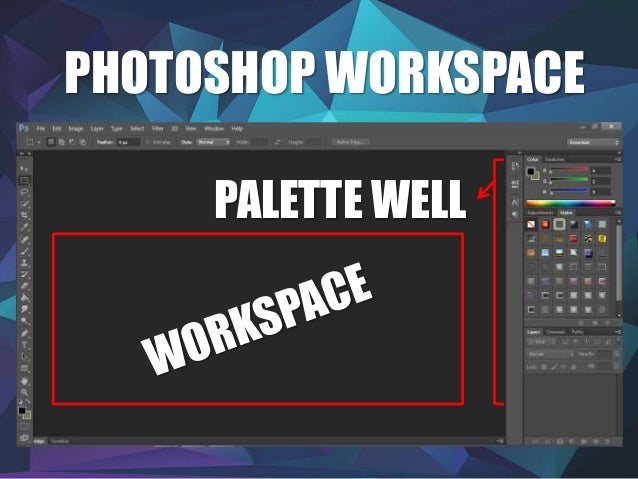The image size is (638, 479).
Task: Click the green G color slider
Action: [x=569, y=180]
